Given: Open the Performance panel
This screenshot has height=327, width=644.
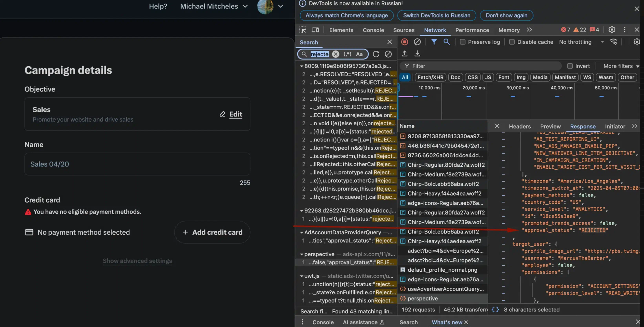Looking at the screenshot, I should click(x=472, y=30).
